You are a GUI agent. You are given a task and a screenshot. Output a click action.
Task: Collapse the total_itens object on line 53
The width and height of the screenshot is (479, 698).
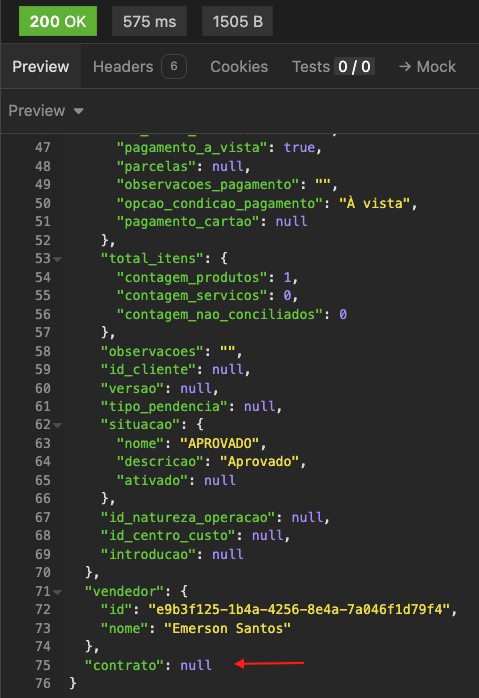click(57, 259)
